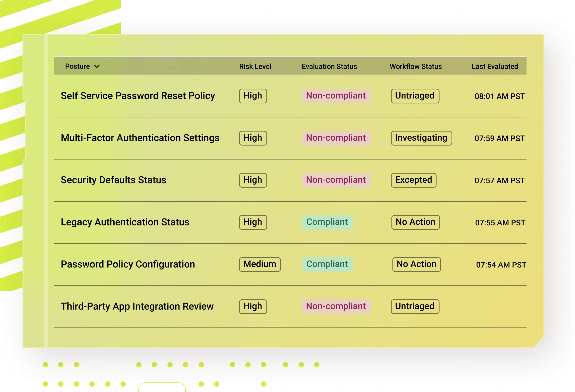Image resolution: width=575 pixels, height=392 pixels.
Task: Click Compliant tag for Password Policy Configuration
Action: 327,264
